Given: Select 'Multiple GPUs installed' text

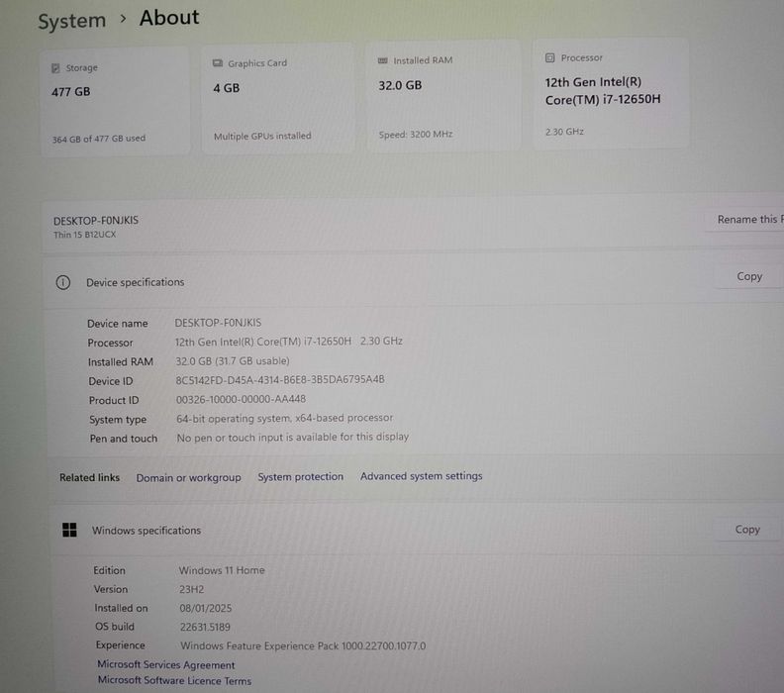Looking at the screenshot, I should (x=262, y=136).
